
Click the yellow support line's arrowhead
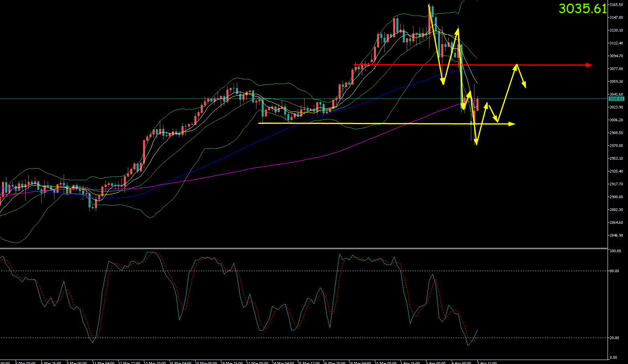[512, 124]
